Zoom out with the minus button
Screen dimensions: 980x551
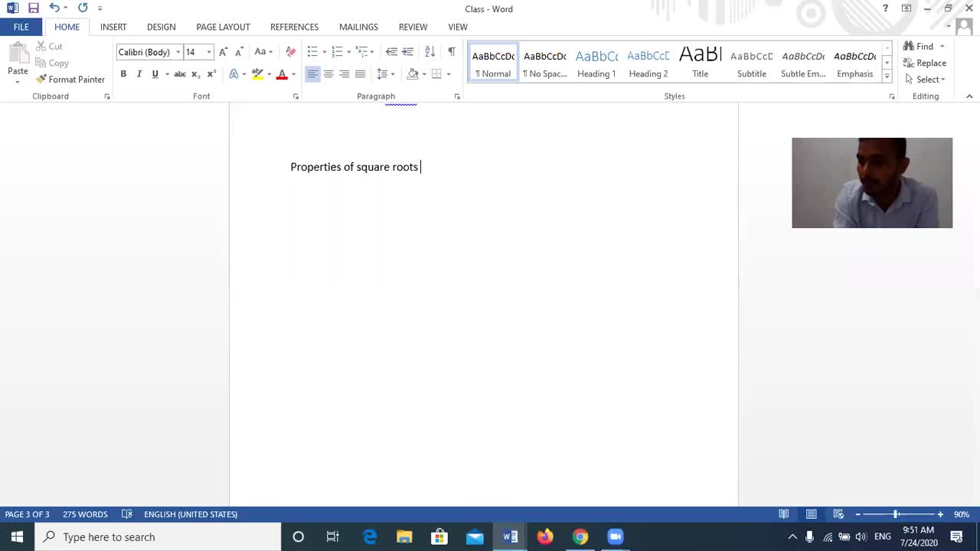857,514
